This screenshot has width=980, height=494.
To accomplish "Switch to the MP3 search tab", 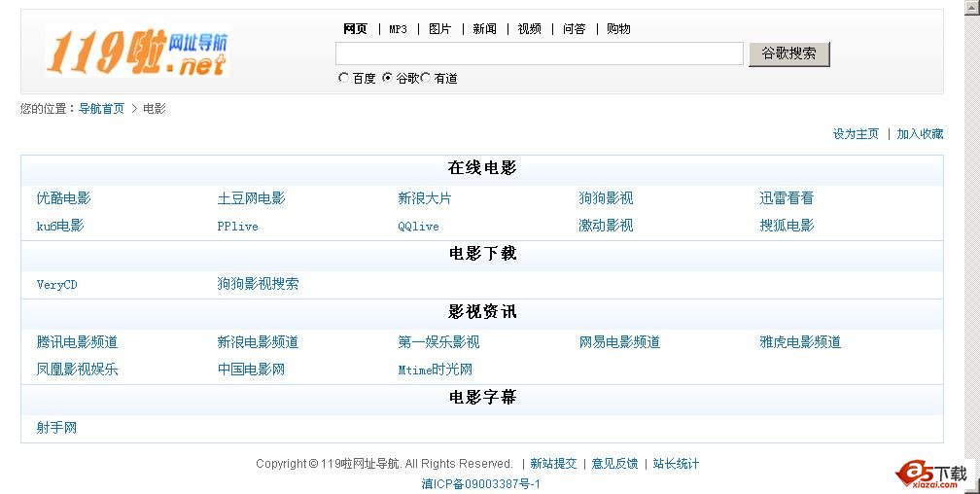I will [399, 29].
